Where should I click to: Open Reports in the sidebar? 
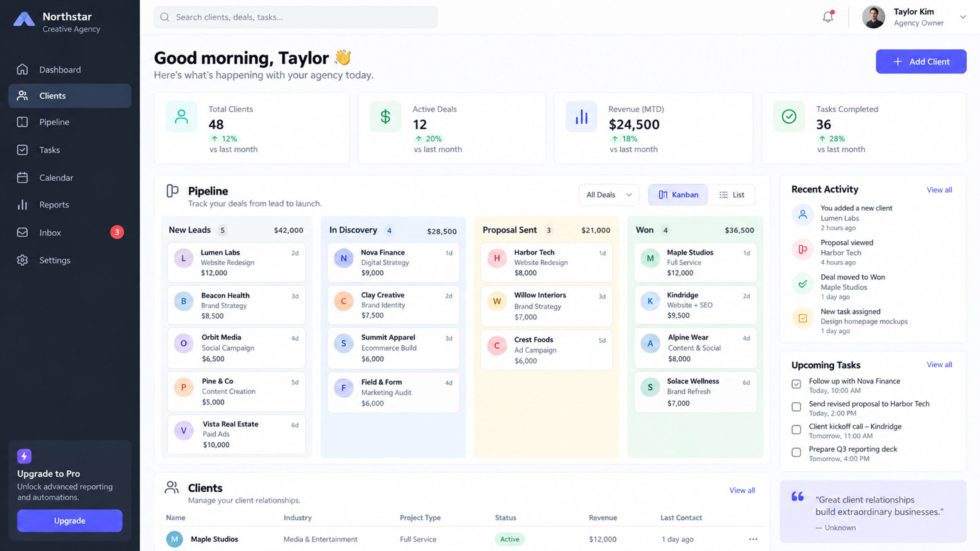[x=70, y=205]
